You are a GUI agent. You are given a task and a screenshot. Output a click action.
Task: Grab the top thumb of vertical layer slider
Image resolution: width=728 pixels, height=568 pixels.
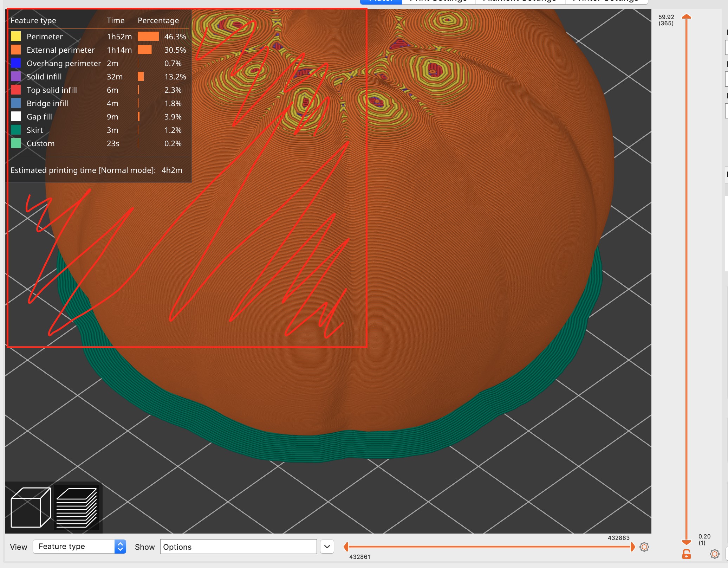pos(686,17)
